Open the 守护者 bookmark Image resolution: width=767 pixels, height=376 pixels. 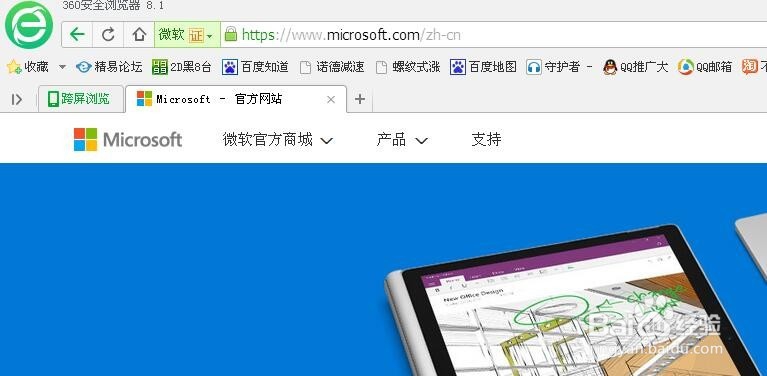click(x=560, y=67)
